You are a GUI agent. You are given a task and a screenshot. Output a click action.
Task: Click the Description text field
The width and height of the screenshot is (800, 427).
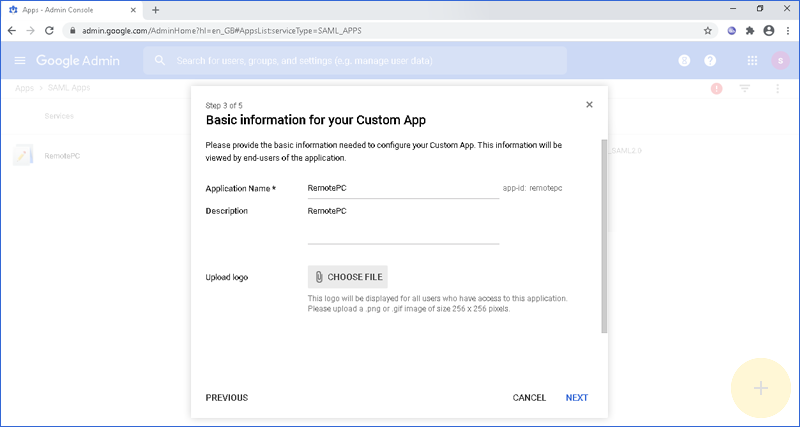click(x=403, y=224)
